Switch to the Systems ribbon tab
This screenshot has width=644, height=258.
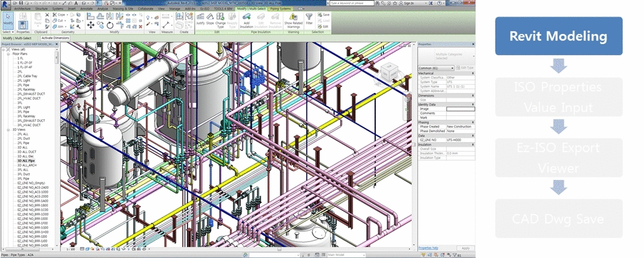[58, 9]
